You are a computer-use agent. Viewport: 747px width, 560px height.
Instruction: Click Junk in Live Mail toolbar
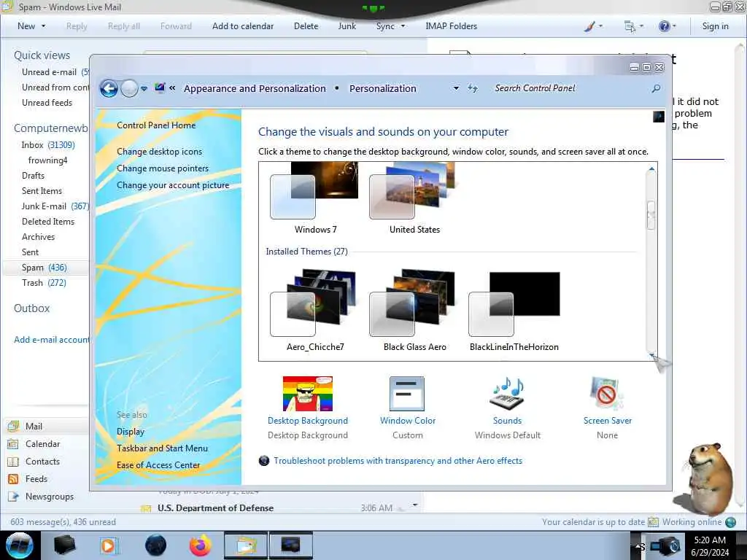pyautogui.click(x=347, y=26)
